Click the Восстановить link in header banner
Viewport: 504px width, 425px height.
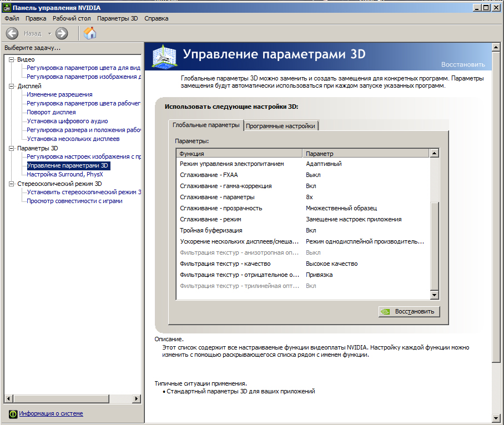pyautogui.click(x=463, y=64)
